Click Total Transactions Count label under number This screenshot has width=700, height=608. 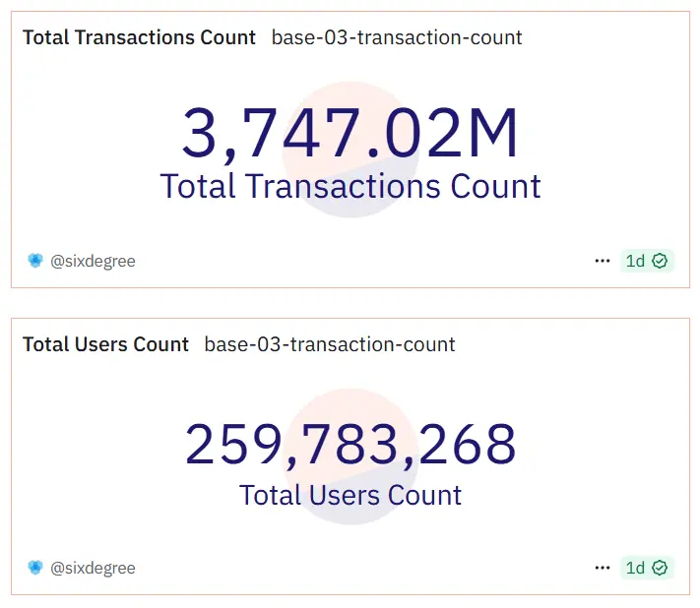point(350,187)
